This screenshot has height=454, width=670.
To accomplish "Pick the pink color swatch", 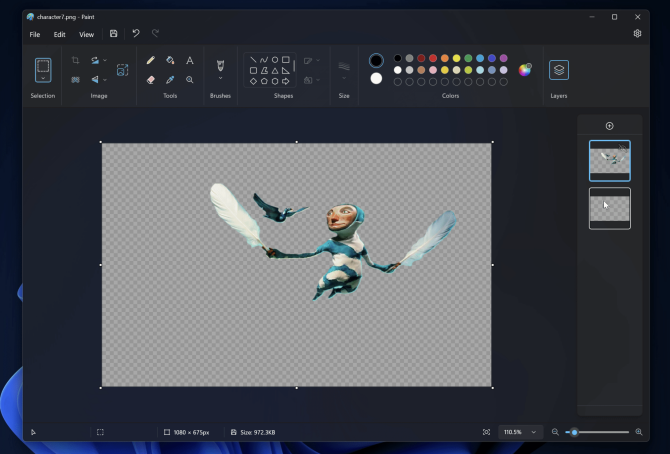I will pyautogui.click(x=433, y=70).
